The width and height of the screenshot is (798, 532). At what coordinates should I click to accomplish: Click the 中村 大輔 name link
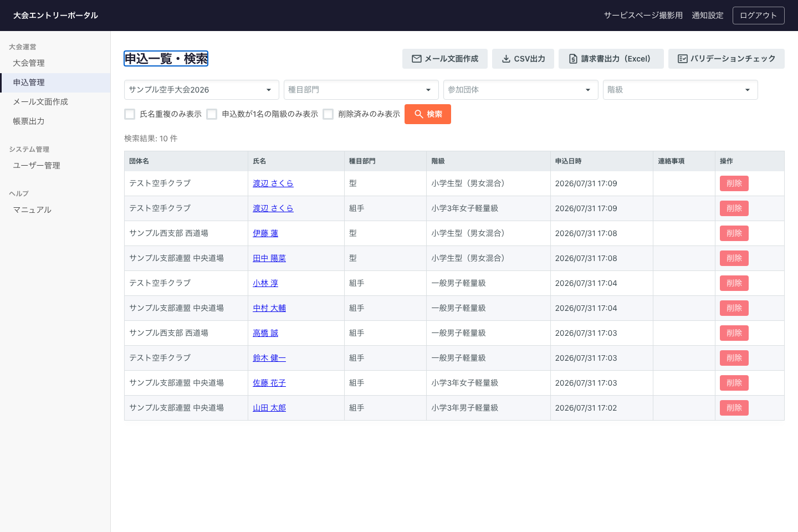coord(269,308)
